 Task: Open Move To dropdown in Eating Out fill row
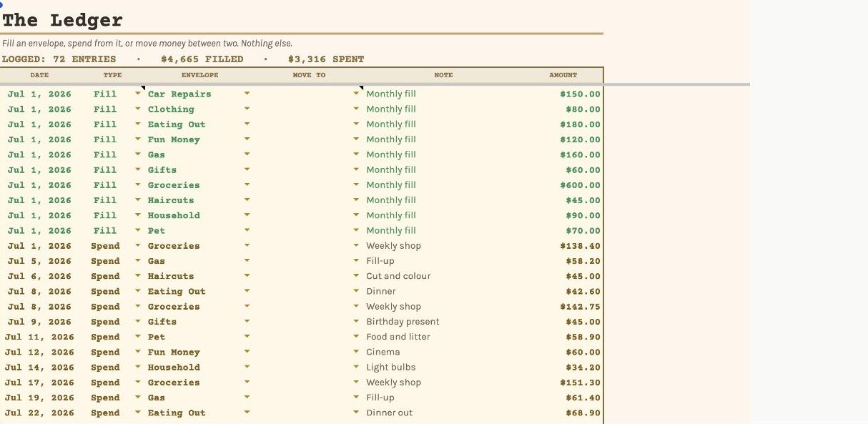click(356, 124)
